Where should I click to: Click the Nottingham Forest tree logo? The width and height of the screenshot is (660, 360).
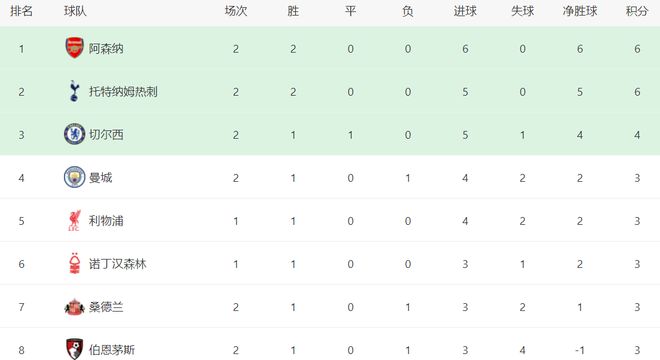pyautogui.click(x=75, y=264)
